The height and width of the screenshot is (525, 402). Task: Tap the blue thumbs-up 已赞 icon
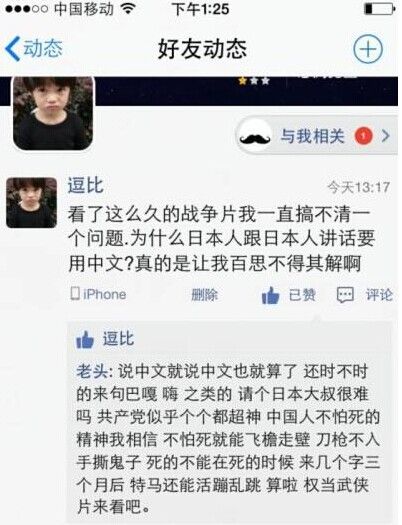click(x=270, y=296)
